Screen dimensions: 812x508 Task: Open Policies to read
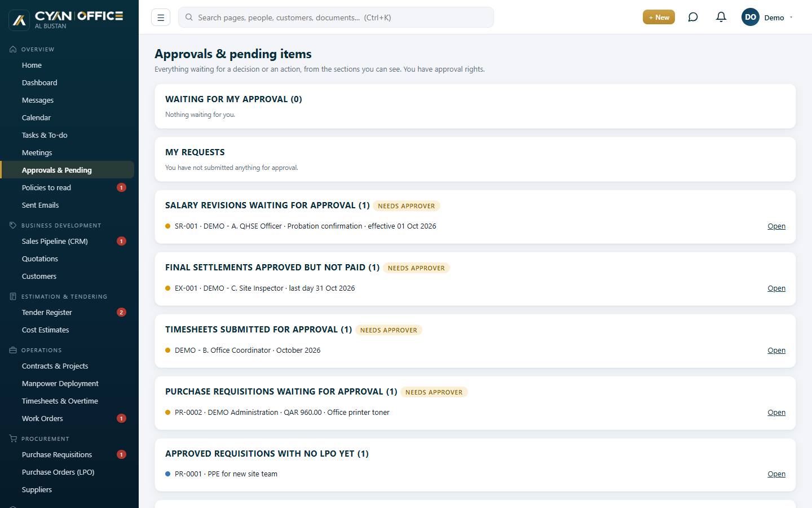(67, 187)
